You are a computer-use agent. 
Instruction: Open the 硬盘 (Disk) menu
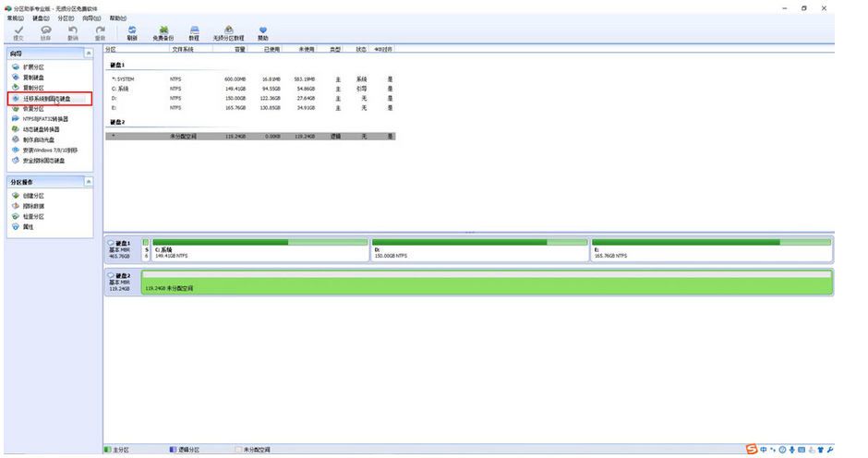pyautogui.click(x=41, y=18)
